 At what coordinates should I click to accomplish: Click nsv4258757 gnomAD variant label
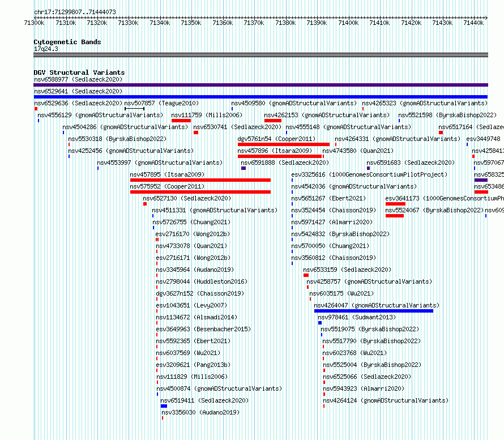click(369, 281)
